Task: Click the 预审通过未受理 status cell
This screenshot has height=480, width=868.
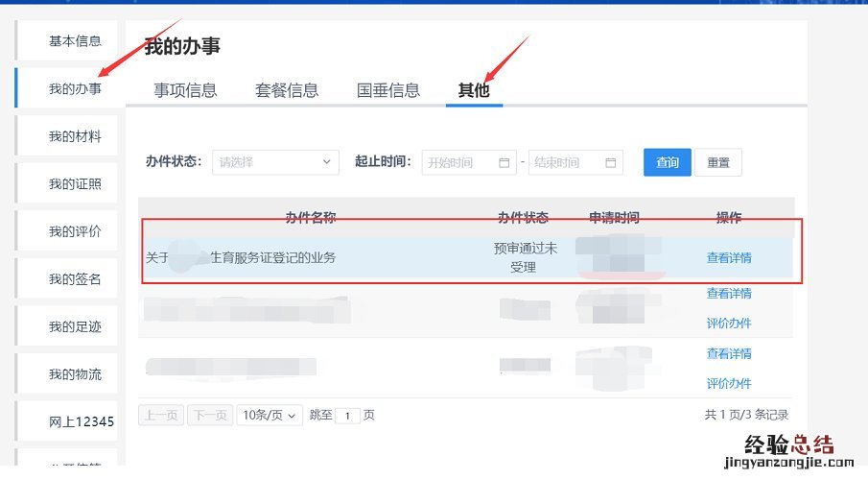Action: tap(525, 257)
